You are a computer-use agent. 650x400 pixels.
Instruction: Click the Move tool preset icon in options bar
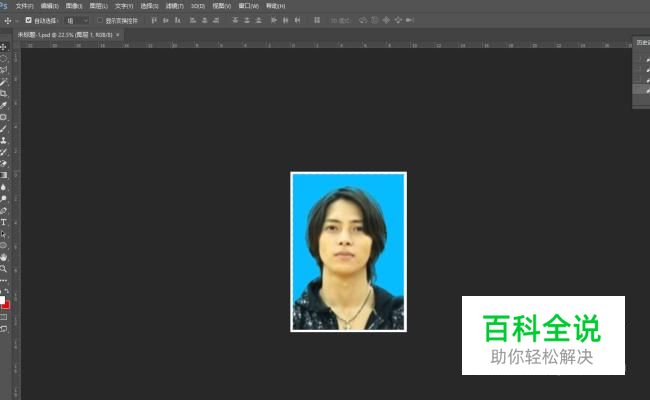7,20
